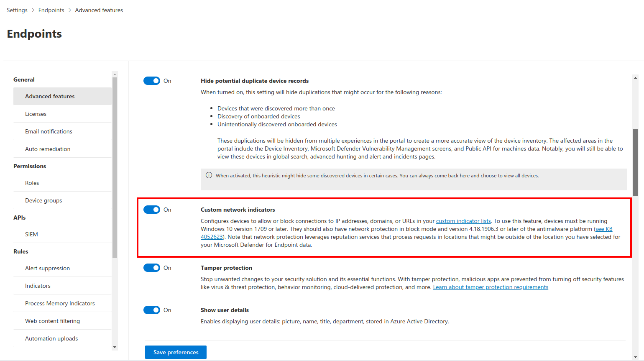The height and width of the screenshot is (361, 644).
Task: Switch off Tamper protection
Action: [152, 268]
